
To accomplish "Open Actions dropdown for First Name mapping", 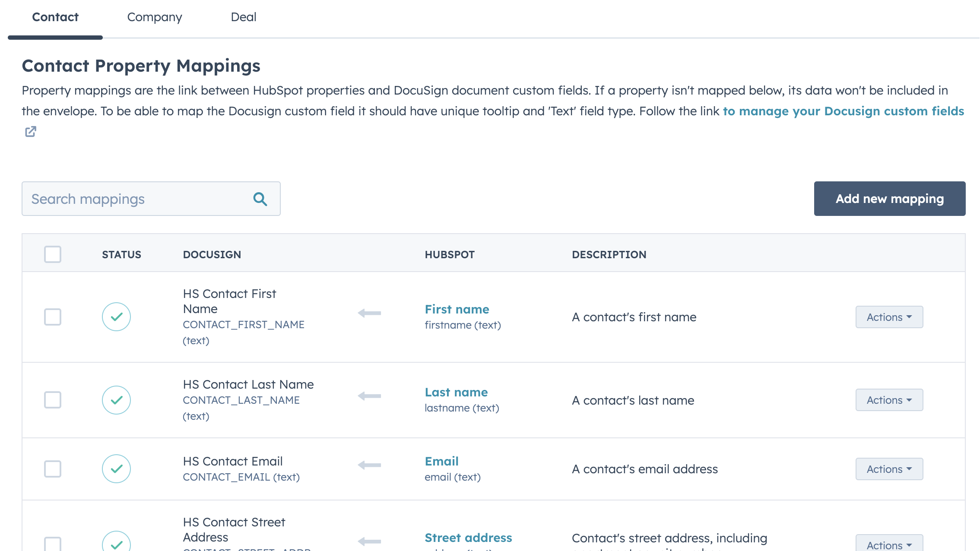I will click(889, 317).
